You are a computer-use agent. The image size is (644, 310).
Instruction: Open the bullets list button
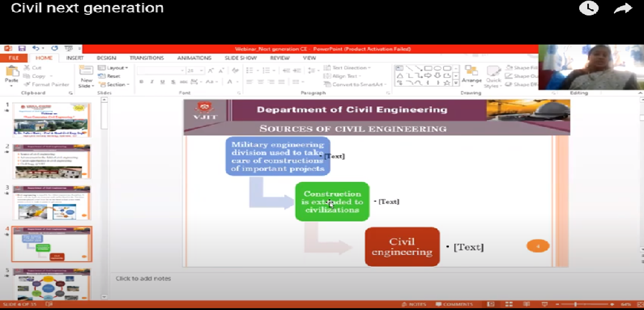point(251,71)
